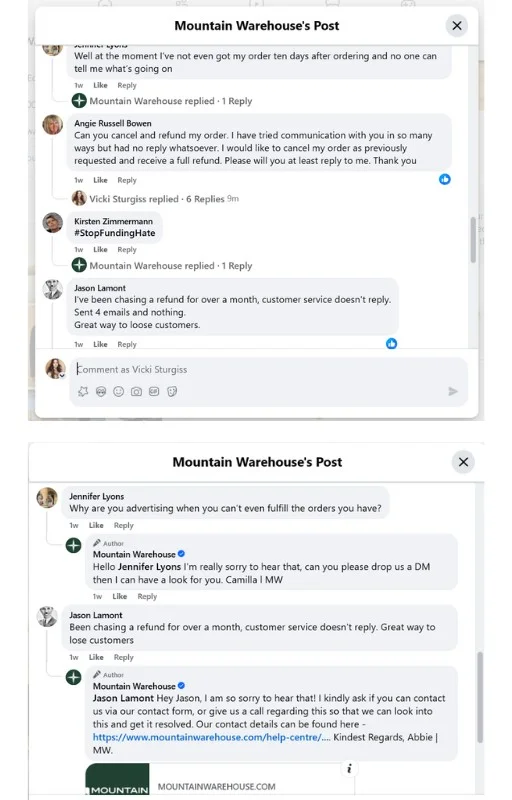Open the sticker picker icon

click(172, 391)
